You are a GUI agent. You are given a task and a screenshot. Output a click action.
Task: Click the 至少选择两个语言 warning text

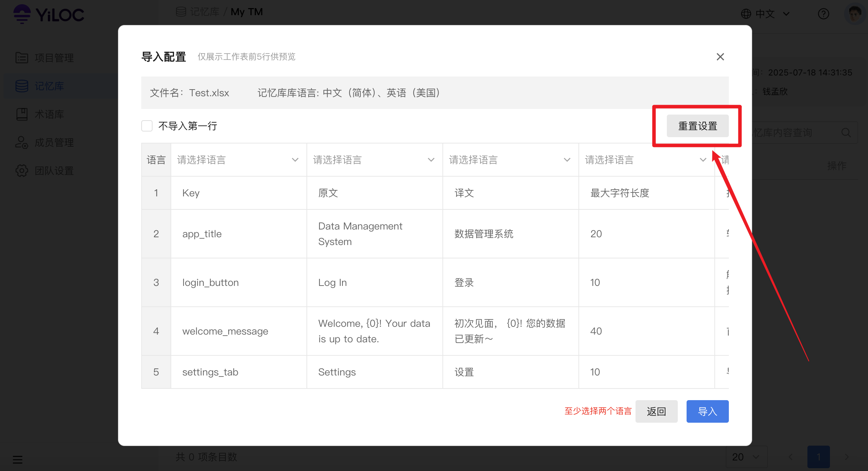[x=598, y=411]
